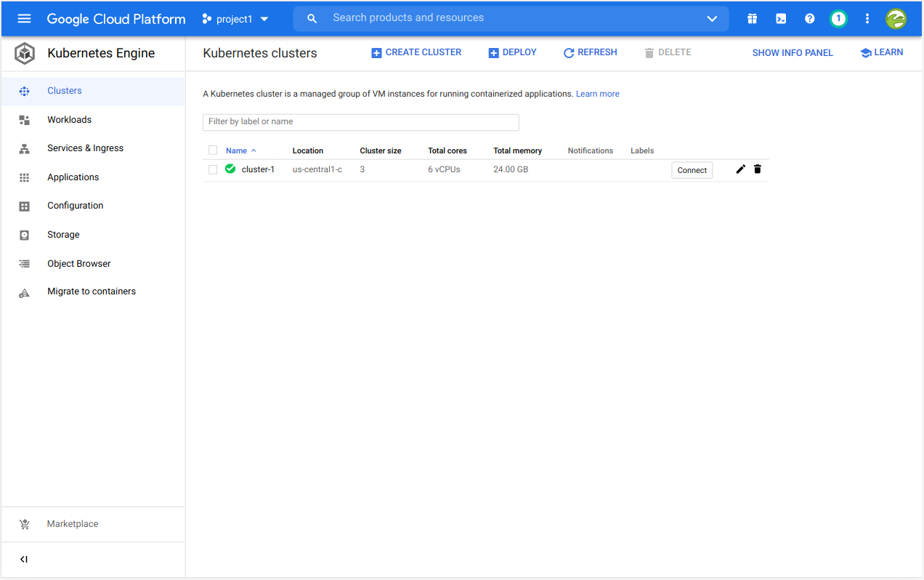Click the Connect button for cluster-1
924x580 pixels.
[x=692, y=170]
